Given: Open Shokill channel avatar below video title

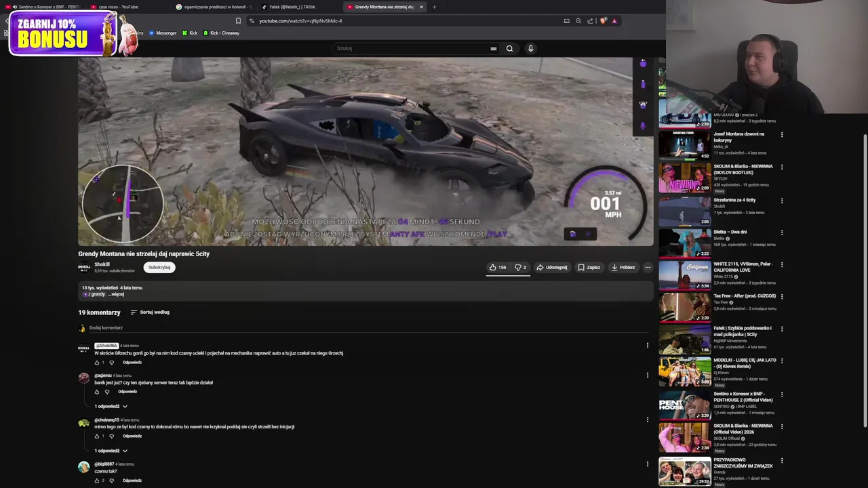Looking at the screenshot, I should pyautogui.click(x=84, y=267).
